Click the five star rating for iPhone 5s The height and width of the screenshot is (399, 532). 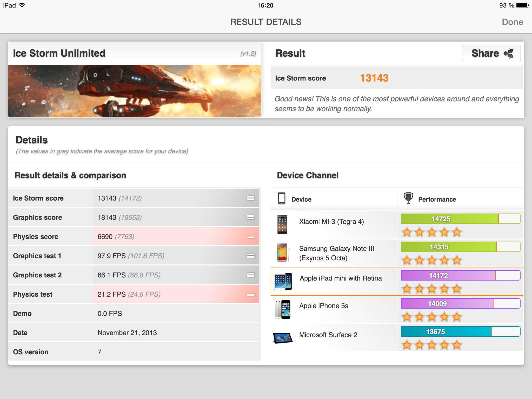pos(431,317)
